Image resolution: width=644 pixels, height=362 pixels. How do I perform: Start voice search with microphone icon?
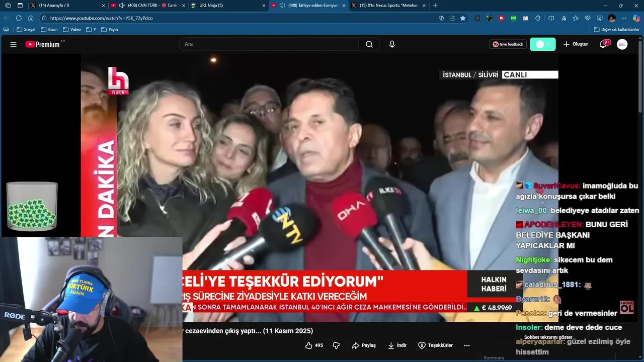pos(392,44)
